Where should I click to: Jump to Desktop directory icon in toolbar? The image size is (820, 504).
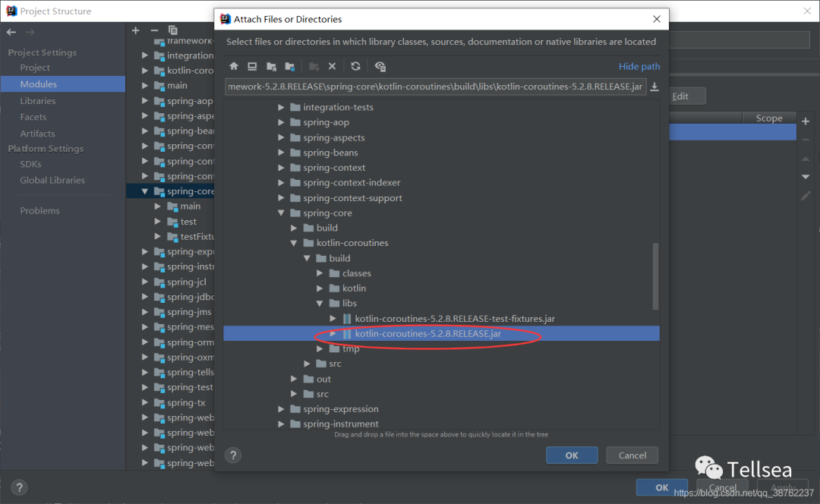click(x=252, y=66)
